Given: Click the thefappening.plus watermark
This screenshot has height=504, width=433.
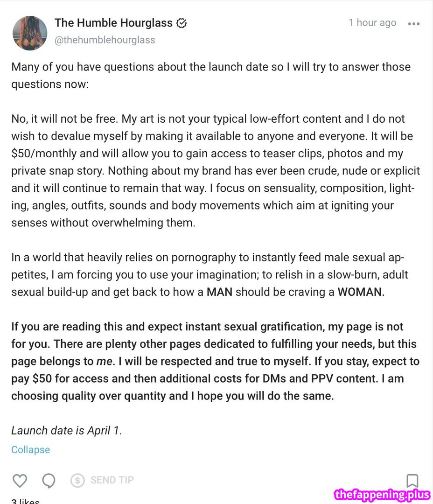Looking at the screenshot, I should click(383, 495).
